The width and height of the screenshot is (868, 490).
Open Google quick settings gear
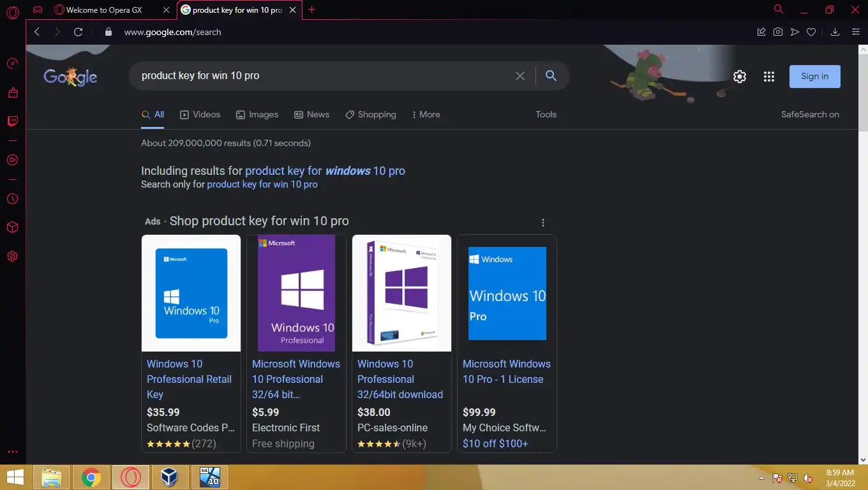click(x=740, y=77)
